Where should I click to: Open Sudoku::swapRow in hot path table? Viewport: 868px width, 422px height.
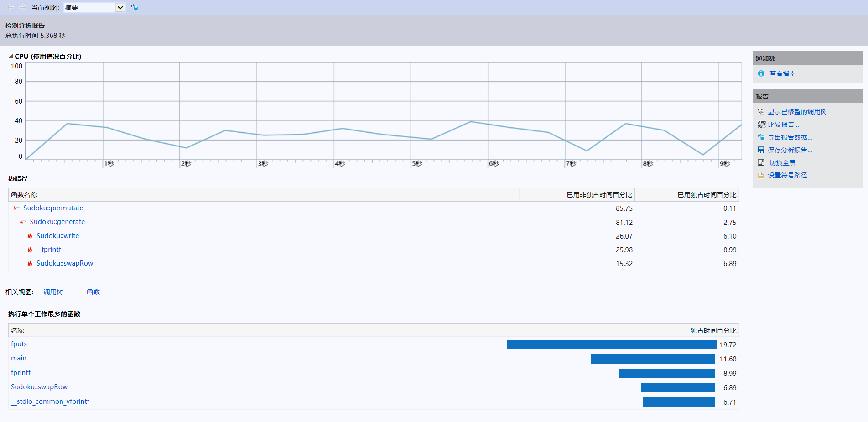[65, 263]
